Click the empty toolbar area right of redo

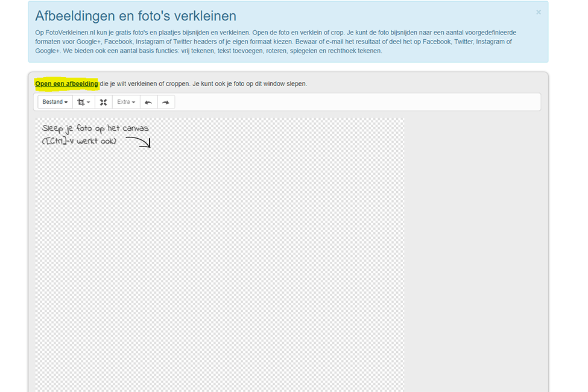(356, 103)
